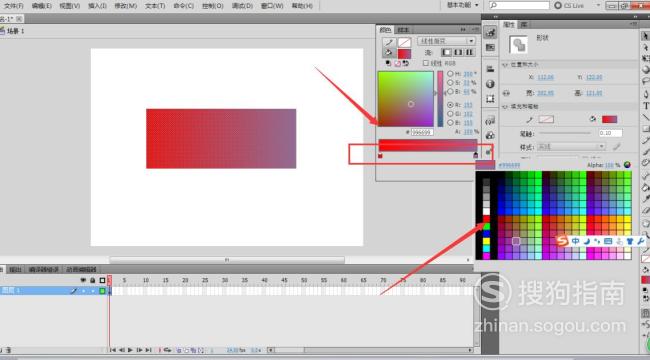
Task: Select the Line tool
Action: (646, 118)
